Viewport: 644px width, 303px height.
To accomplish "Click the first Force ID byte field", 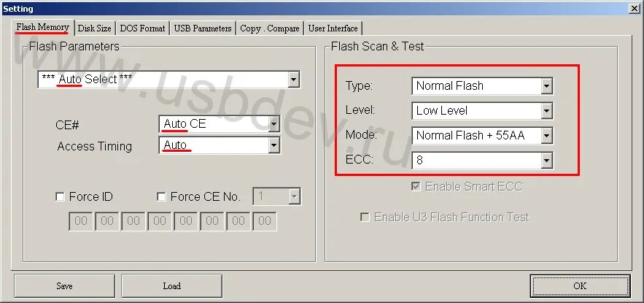I will [80, 221].
